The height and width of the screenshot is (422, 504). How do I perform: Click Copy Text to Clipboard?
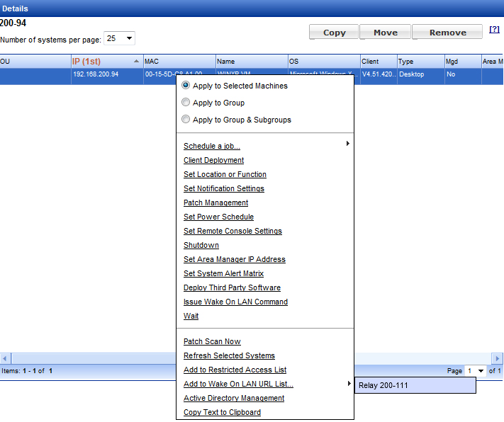click(x=222, y=413)
